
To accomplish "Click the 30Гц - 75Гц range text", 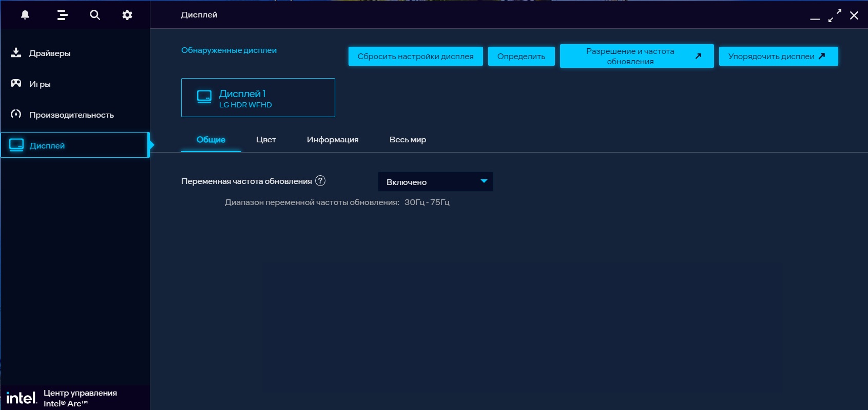I will tap(427, 202).
